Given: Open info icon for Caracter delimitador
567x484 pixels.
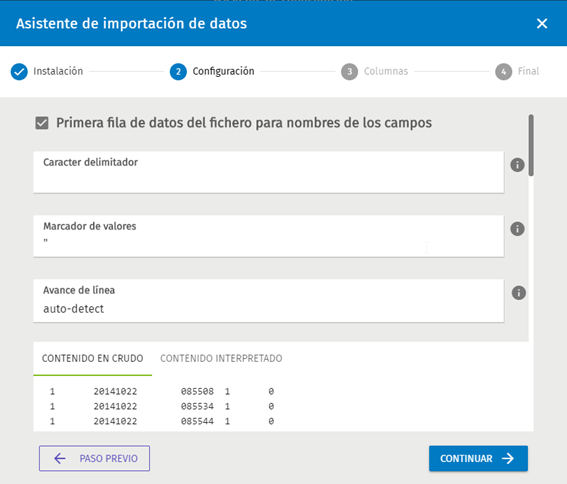Looking at the screenshot, I should [x=517, y=165].
